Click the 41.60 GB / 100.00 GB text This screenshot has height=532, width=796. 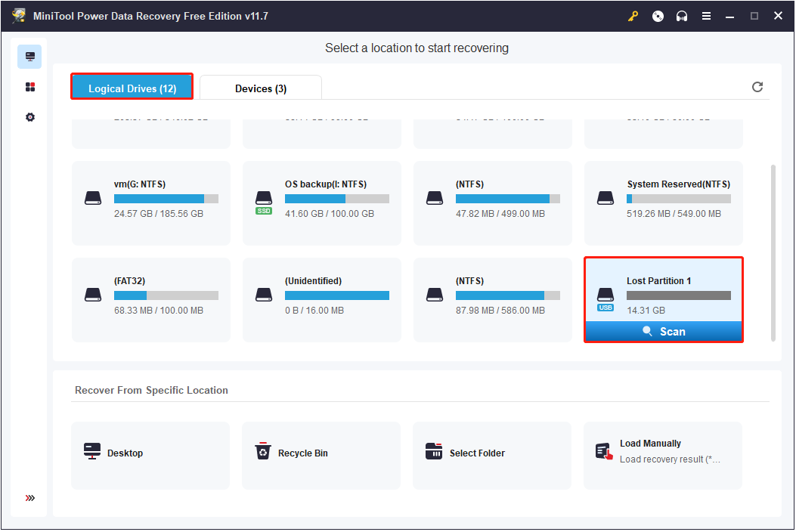(x=330, y=214)
